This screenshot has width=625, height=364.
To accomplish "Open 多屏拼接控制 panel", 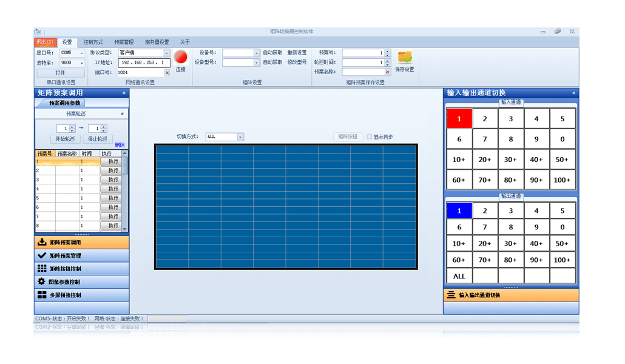I will click(81, 295).
